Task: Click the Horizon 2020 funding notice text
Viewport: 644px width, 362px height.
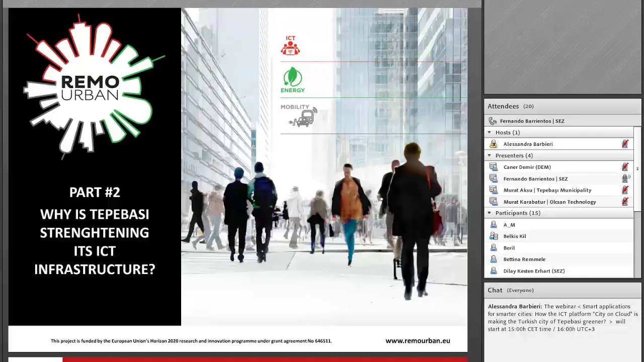Action: (x=191, y=341)
